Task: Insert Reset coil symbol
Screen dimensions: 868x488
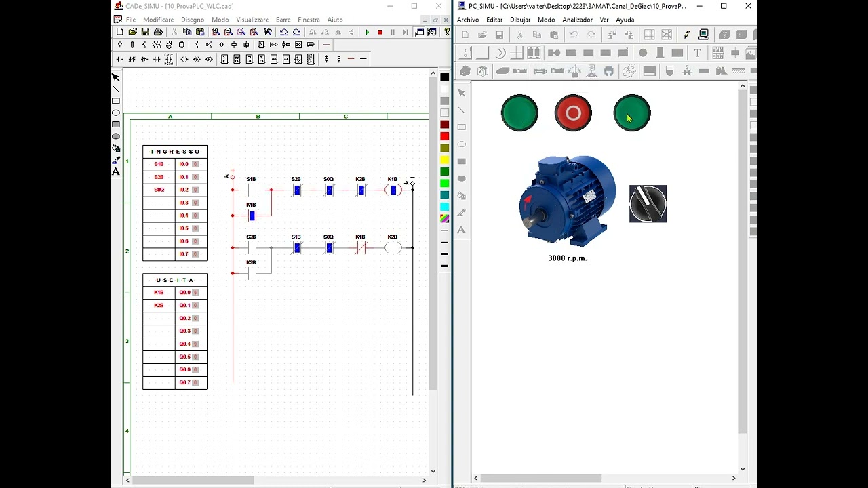Action: 209,59
